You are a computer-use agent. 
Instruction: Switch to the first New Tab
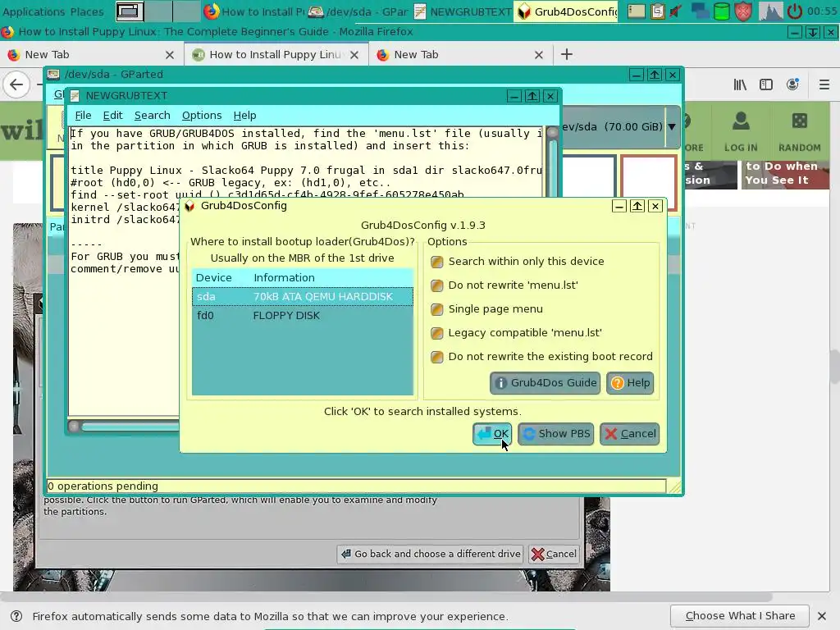pyautogui.click(x=91, y=55)
